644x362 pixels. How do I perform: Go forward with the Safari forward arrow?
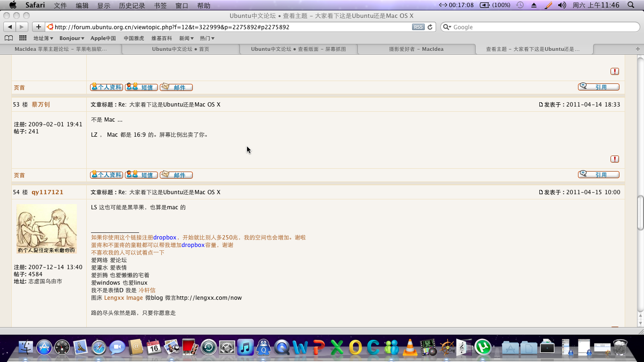(x=22, y=27)
